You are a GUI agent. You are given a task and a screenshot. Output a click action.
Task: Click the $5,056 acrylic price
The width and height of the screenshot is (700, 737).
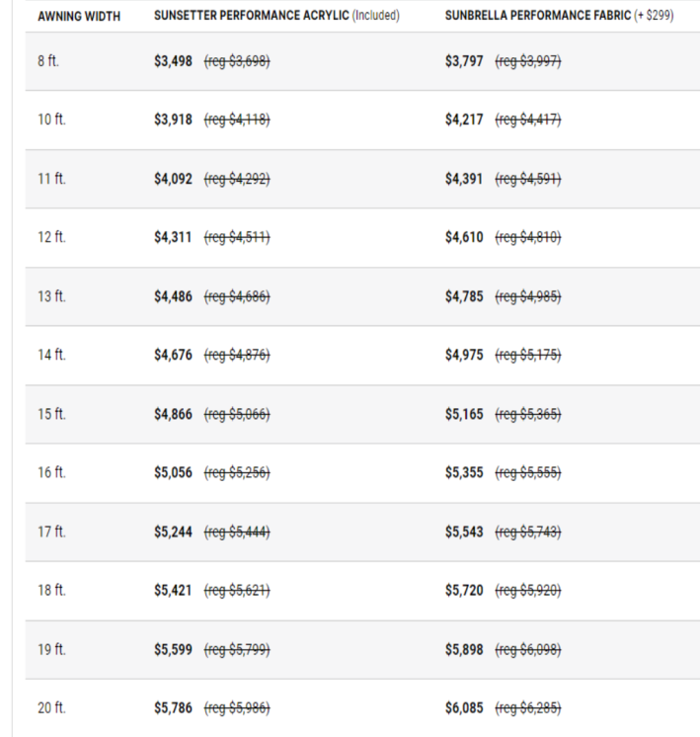pos(173,473)
